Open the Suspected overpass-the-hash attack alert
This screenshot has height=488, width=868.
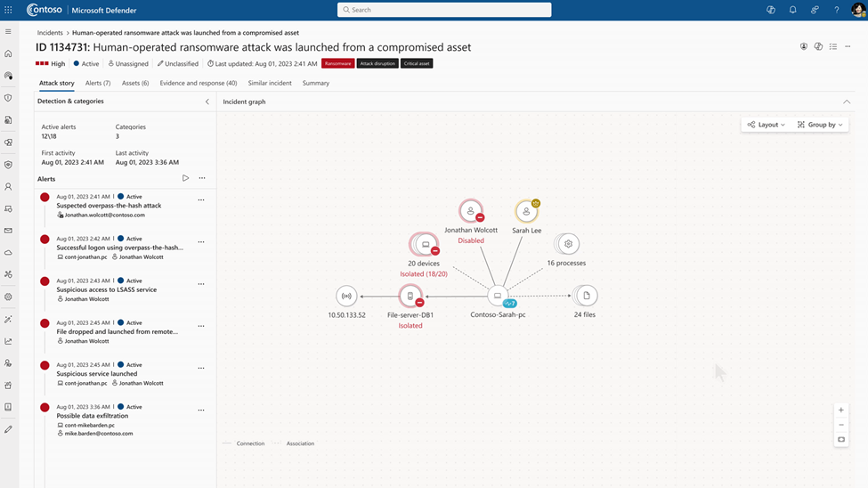pos(109,206)
